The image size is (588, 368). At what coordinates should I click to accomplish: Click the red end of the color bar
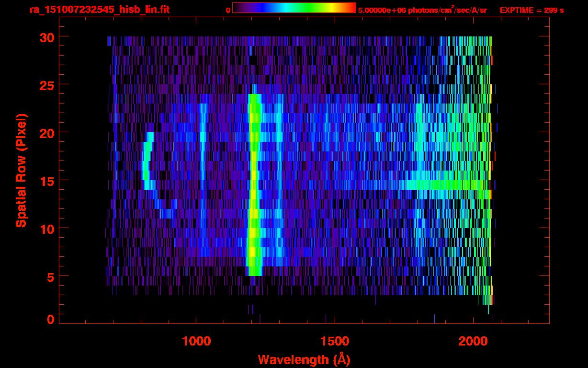tap(351, 8)
